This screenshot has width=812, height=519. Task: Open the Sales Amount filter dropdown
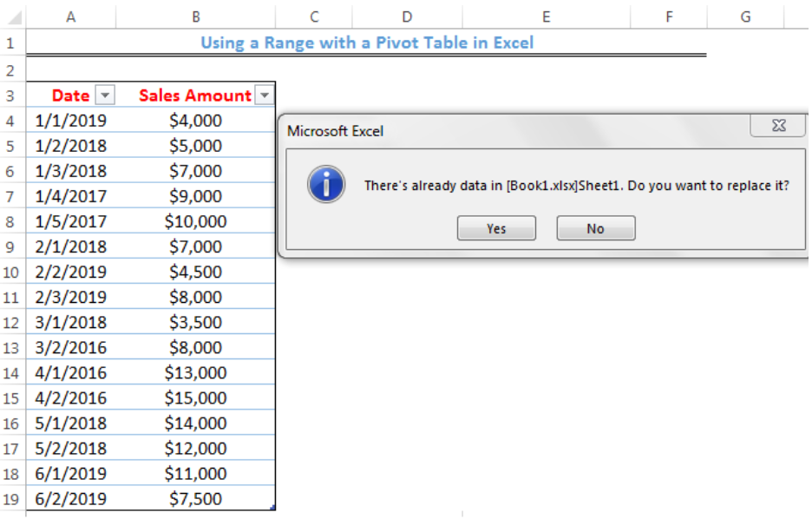[x=264, y=95]
